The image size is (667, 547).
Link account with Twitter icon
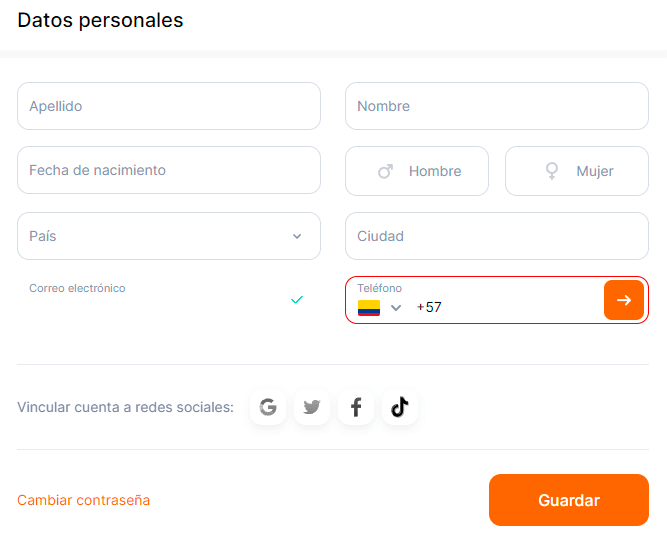(312, 407)
